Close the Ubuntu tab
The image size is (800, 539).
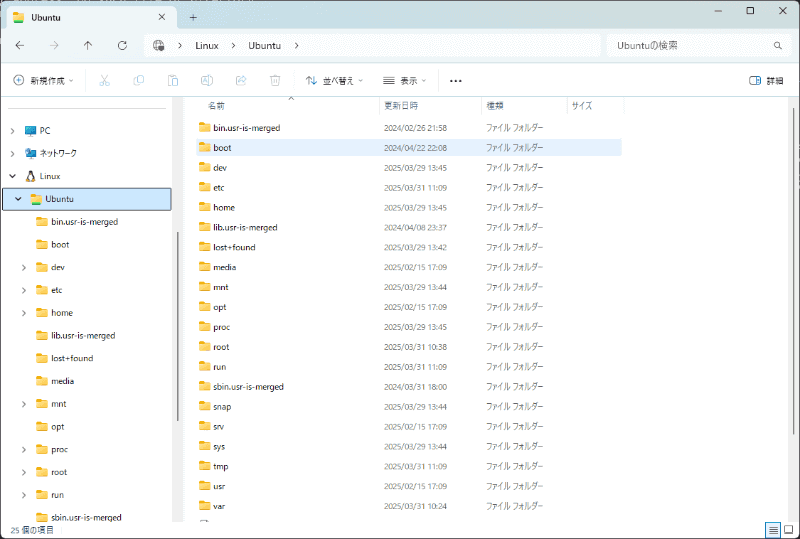click(162, 17)
